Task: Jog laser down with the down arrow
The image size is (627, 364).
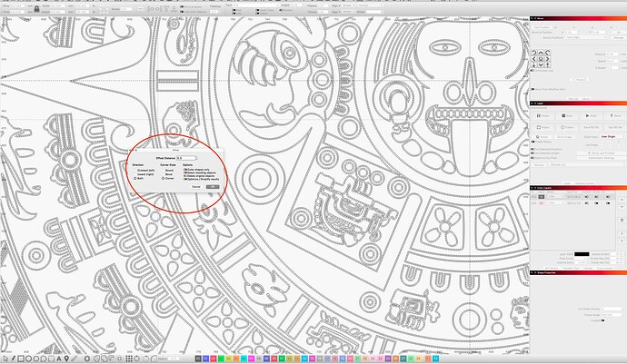Action: (541, 64)
